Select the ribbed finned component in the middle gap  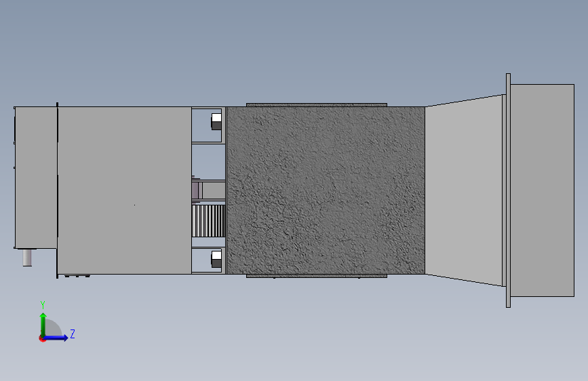(208, 221)
